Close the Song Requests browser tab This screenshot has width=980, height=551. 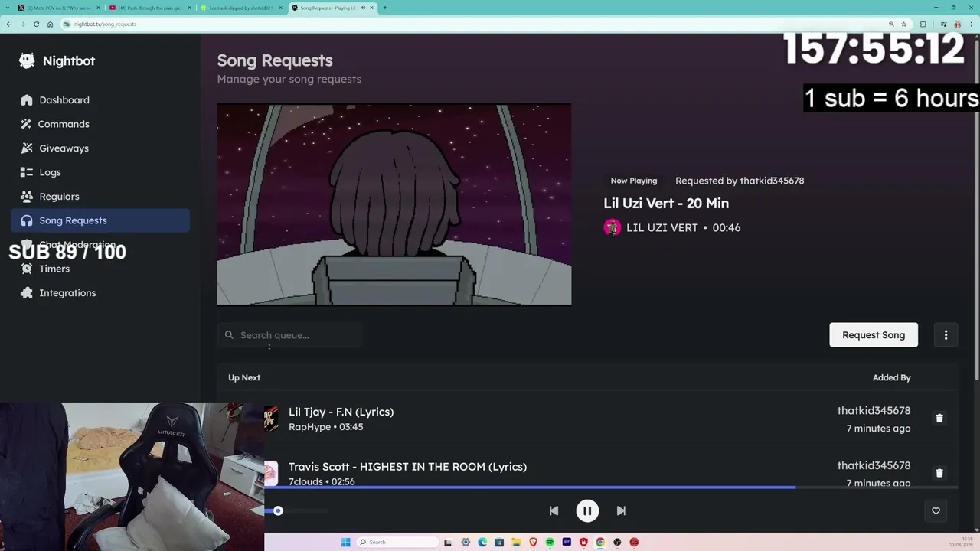point(372,8)
